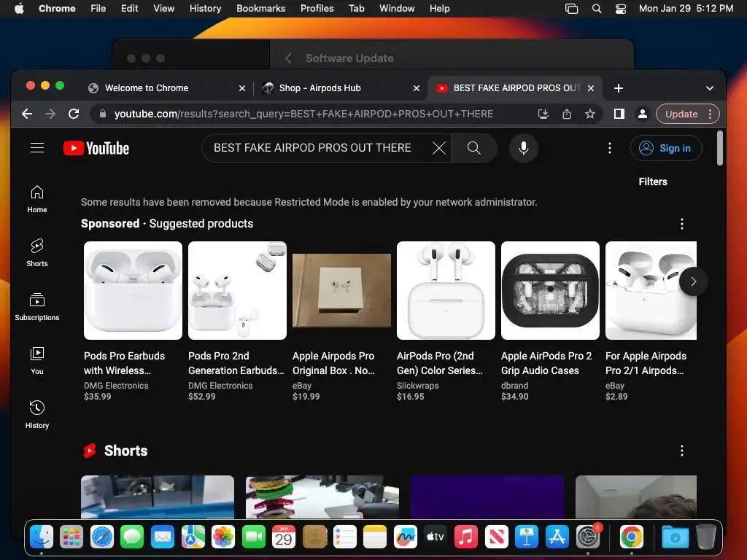Click the $2.89 eBay Airpods thumbnail

click(651, 290)
